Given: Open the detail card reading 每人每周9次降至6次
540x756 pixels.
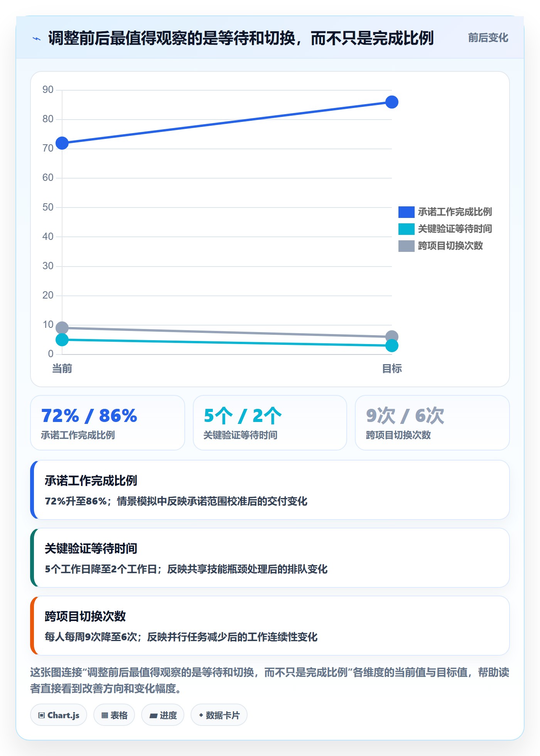Looking at the screenshot, I should click(270, 626).
